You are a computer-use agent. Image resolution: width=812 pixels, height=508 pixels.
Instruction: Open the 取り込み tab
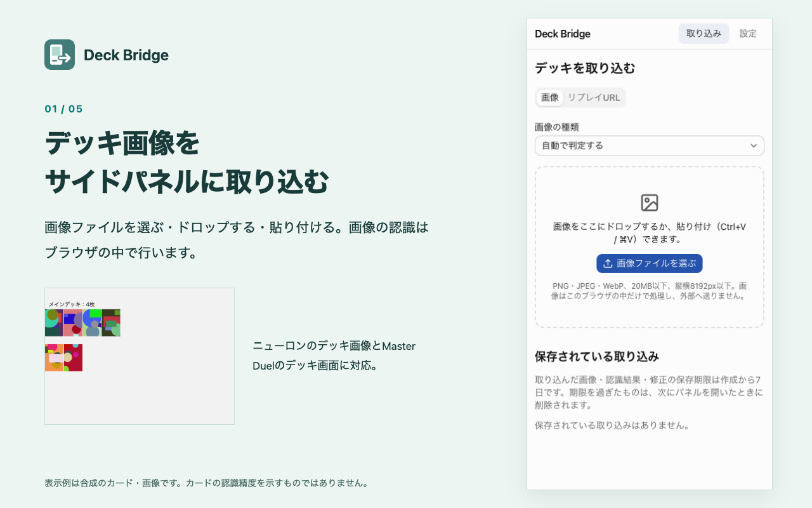(x=704, y=34)
